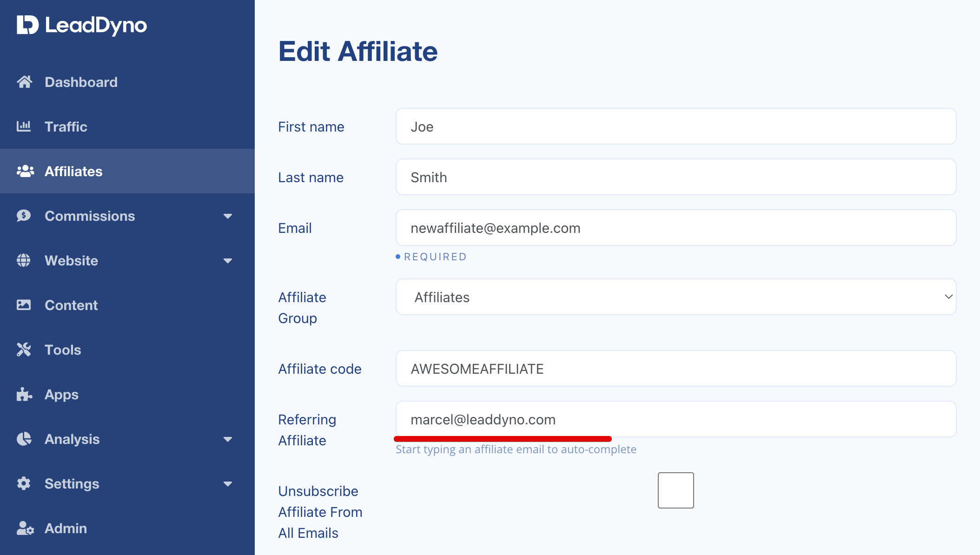Select the Admin user icon
Screen dimensions: 980x555
click(x=24, y=528)
